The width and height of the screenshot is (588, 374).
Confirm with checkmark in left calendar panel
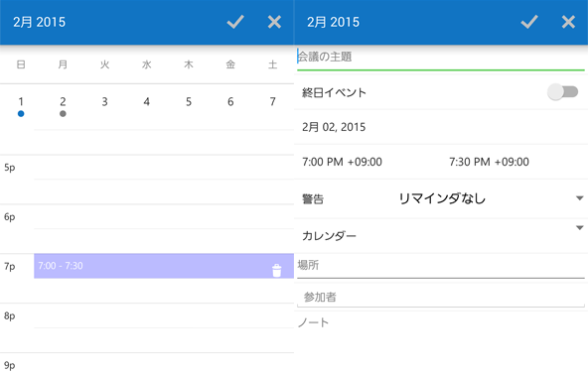pyautogui.click(x=235, y=22)
